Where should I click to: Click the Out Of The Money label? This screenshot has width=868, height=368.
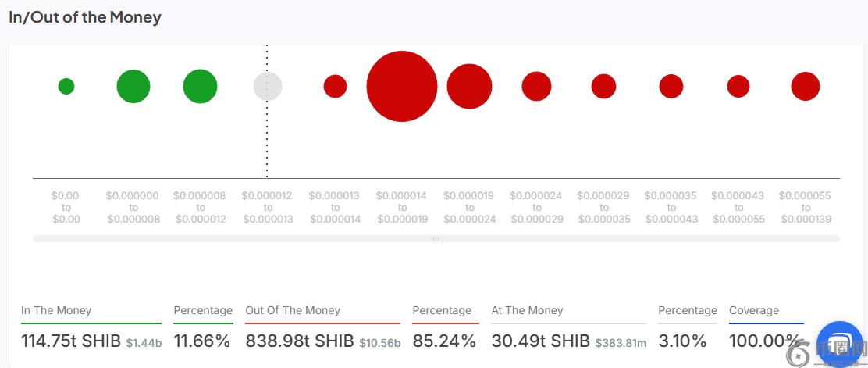tap(293, 310)
